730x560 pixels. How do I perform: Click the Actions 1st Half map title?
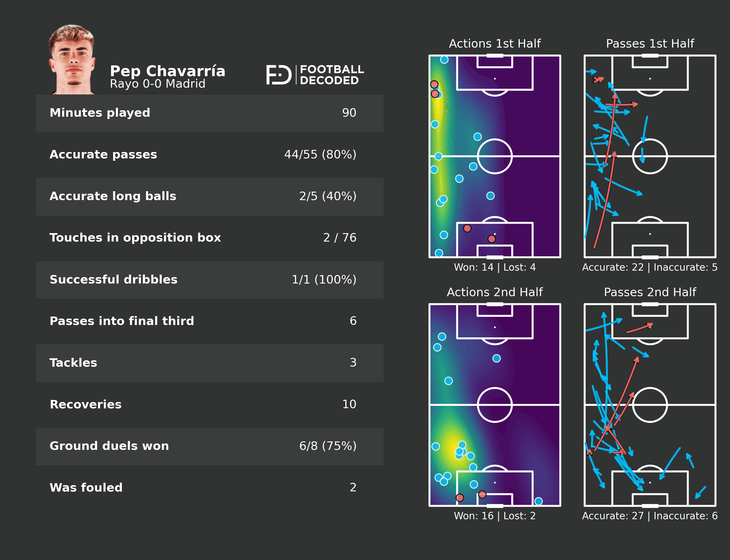point(495,44)
